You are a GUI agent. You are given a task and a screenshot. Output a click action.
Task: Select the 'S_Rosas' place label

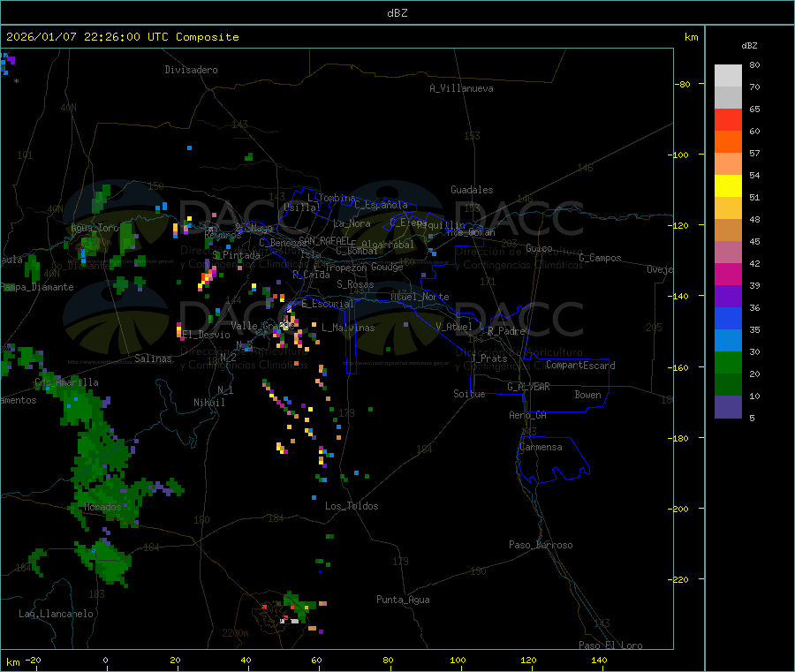(x=355, y=284)
